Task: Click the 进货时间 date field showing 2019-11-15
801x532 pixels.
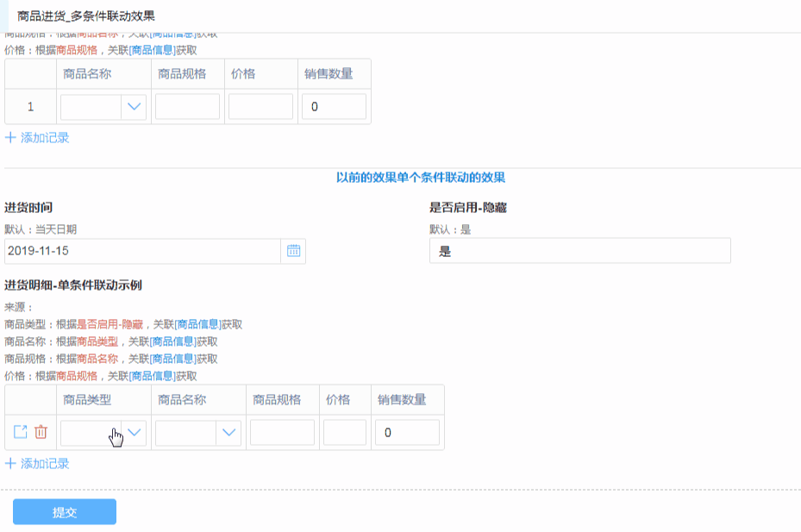Action: click(x=142, y=251)
